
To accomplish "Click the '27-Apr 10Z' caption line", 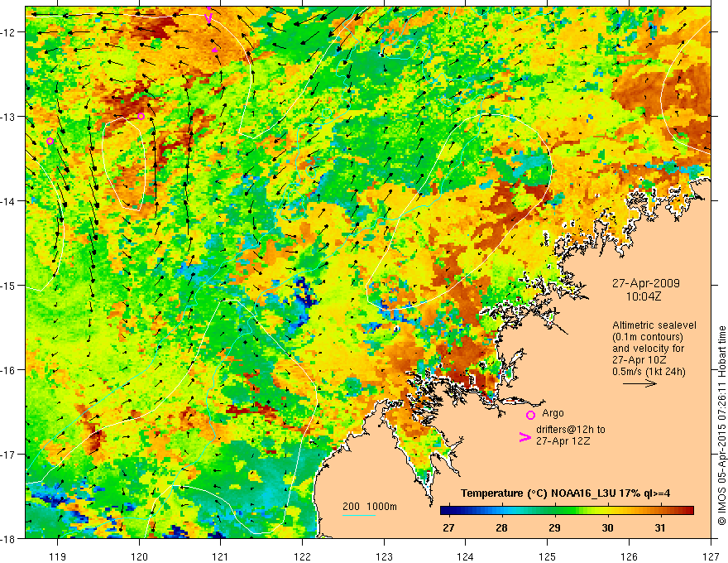I will pos(639,360).
